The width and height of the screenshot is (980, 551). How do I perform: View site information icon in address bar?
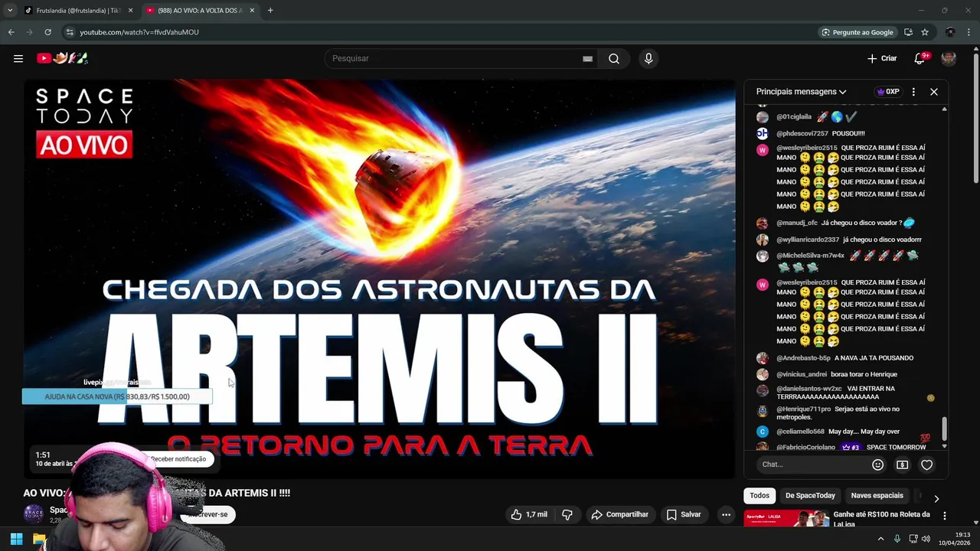[x=70, y=32]
